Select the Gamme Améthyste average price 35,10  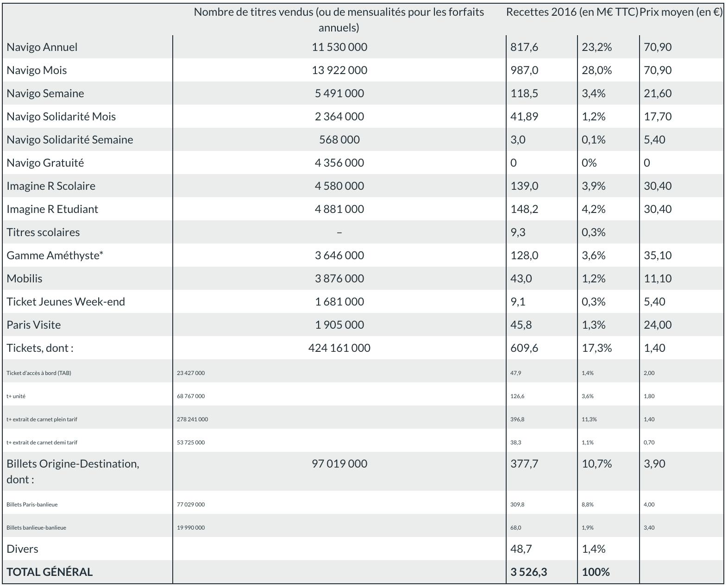point(658,255)
